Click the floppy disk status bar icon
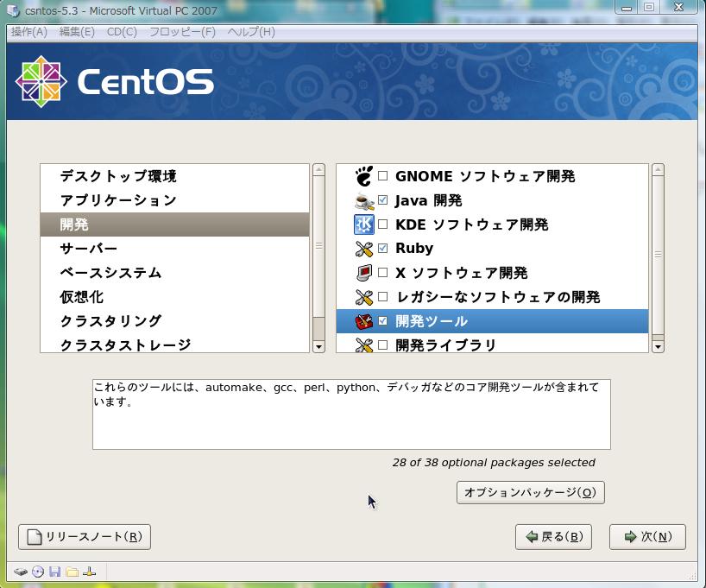 click(55, 572)
